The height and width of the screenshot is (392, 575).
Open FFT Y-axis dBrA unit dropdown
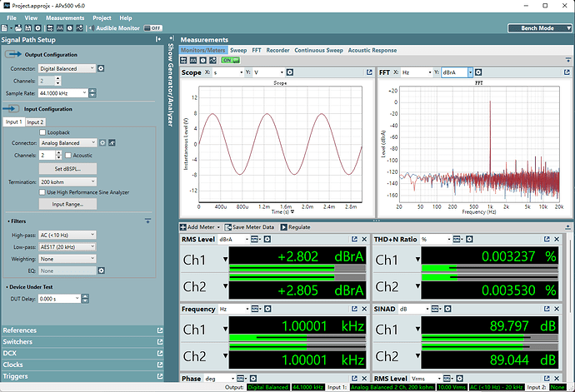coord(470,72)
